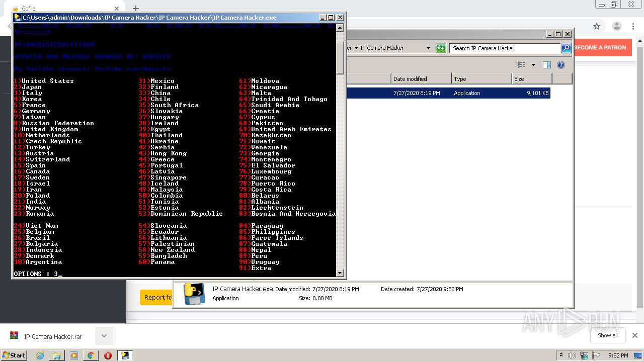Open Explorer help question mark icon
The height and width of the screenshot is (362, 644).
(x=561, y=65)
